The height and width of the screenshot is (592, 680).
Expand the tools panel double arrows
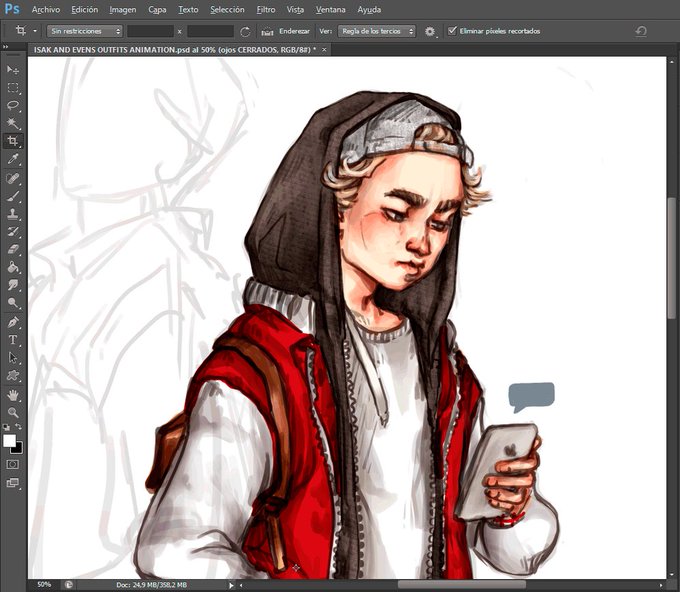pyautogui.click(x=5, y=46)
